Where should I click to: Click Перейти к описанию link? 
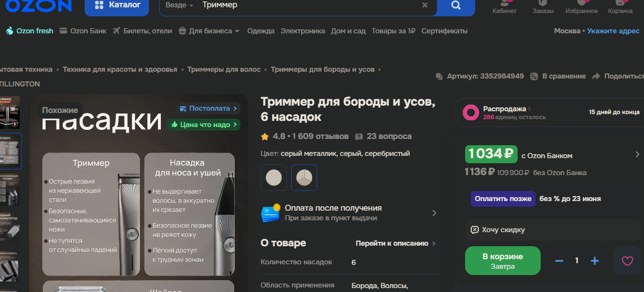(395, 243)
